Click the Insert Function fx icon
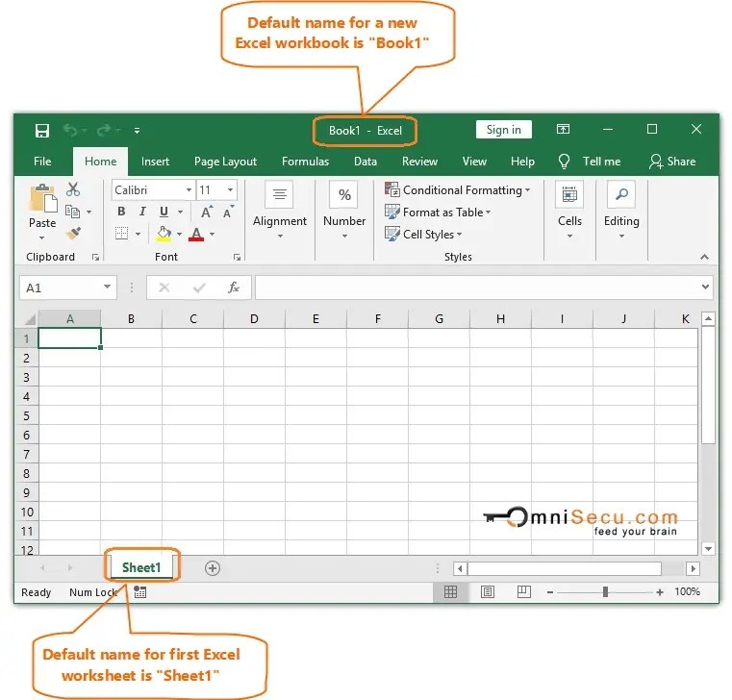The image size is (732, 700). click(x=233, y=287)
